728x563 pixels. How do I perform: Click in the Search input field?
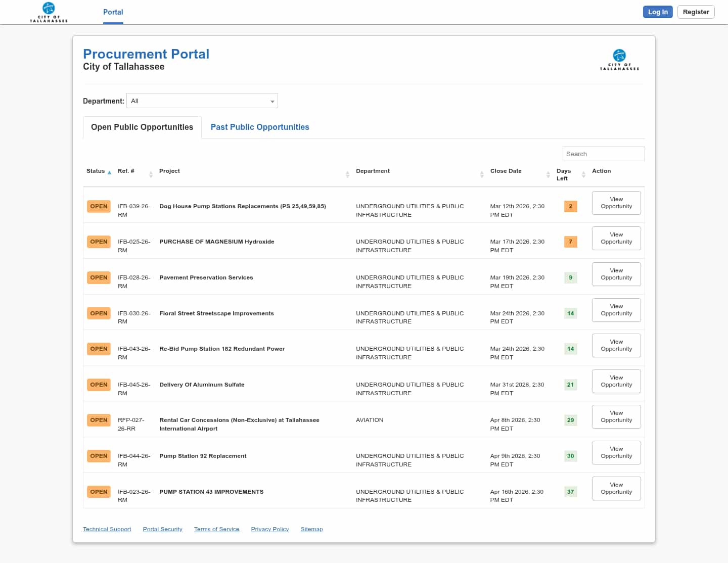point(603,154)
